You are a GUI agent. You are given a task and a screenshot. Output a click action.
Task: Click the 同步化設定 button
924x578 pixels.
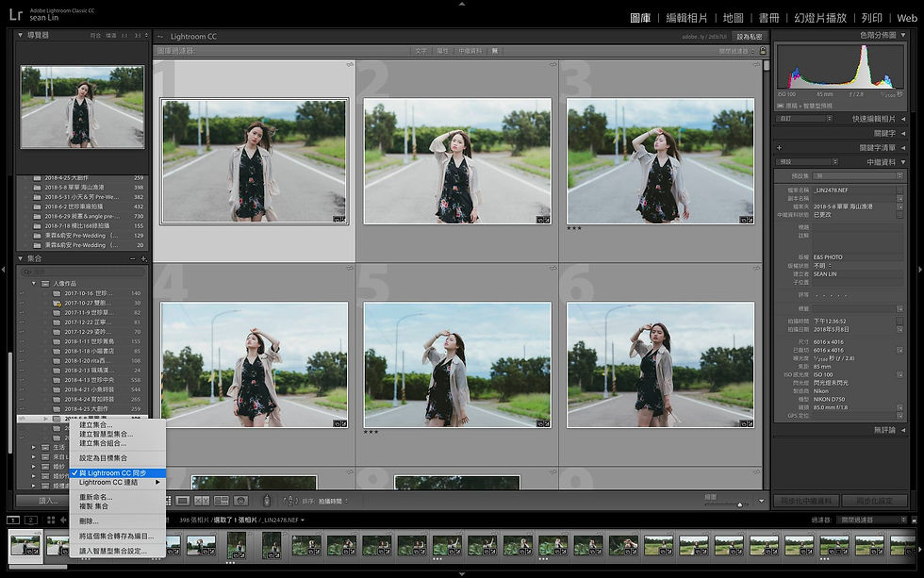874,501
